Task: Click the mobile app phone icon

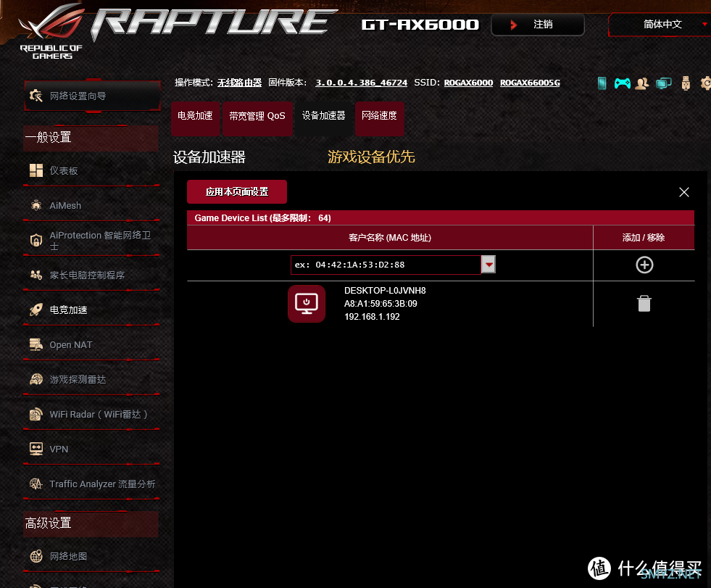Action: (602, 83)
